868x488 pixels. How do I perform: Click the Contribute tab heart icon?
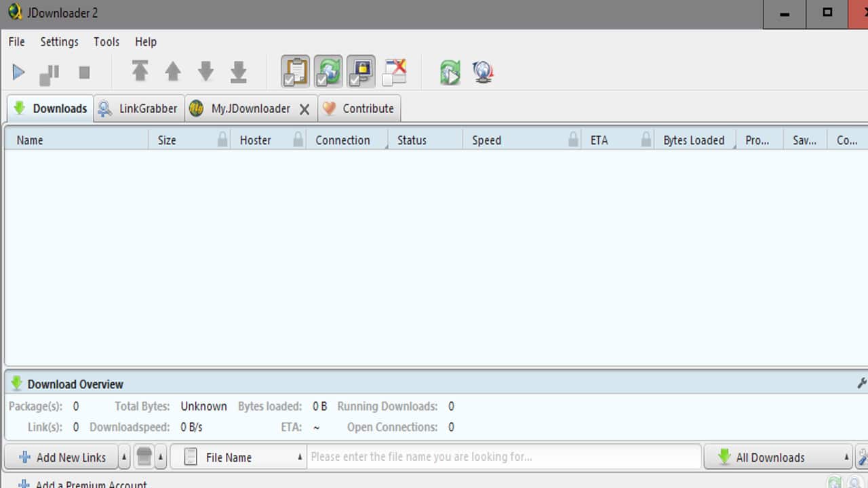coord(328,108)
